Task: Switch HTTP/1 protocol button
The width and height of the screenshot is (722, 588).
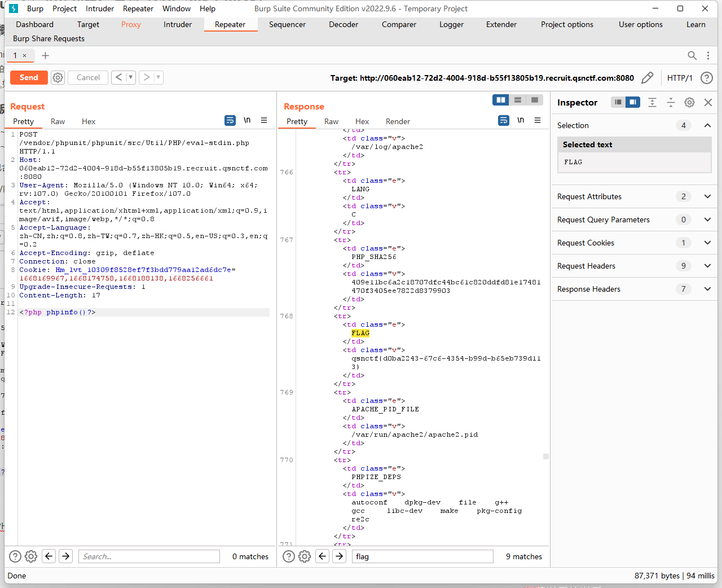Action: tap(680, 78)
